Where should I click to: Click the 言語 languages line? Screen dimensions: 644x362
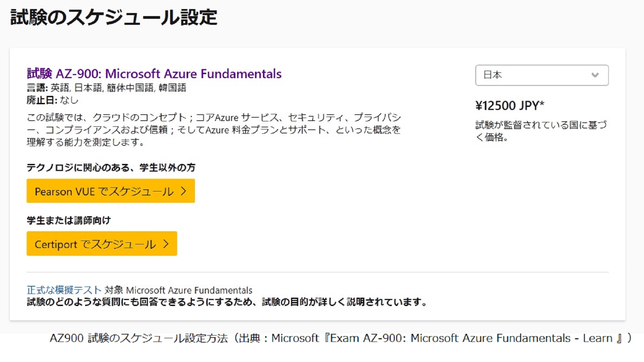(x=106, y=88)
